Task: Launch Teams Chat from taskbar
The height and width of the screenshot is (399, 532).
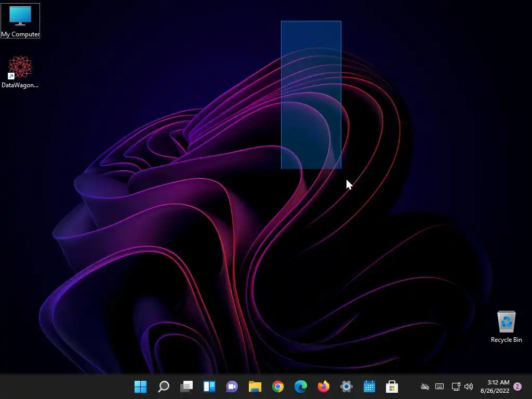Action: [x=232, y=387]
